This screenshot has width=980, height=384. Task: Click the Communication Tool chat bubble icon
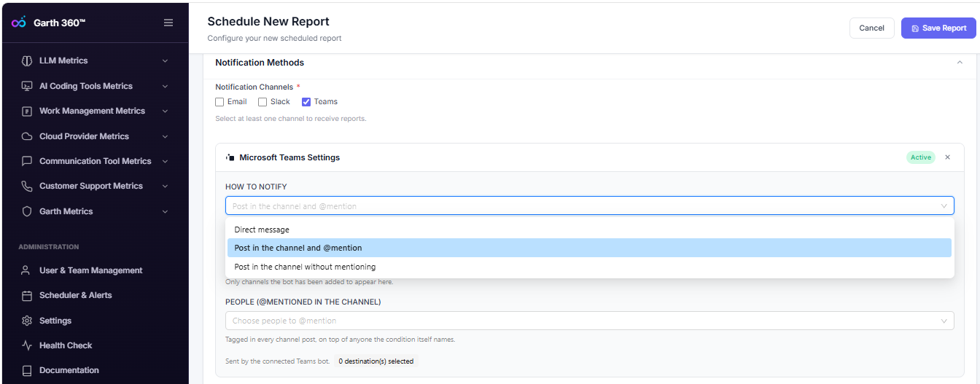click(27, 161)
